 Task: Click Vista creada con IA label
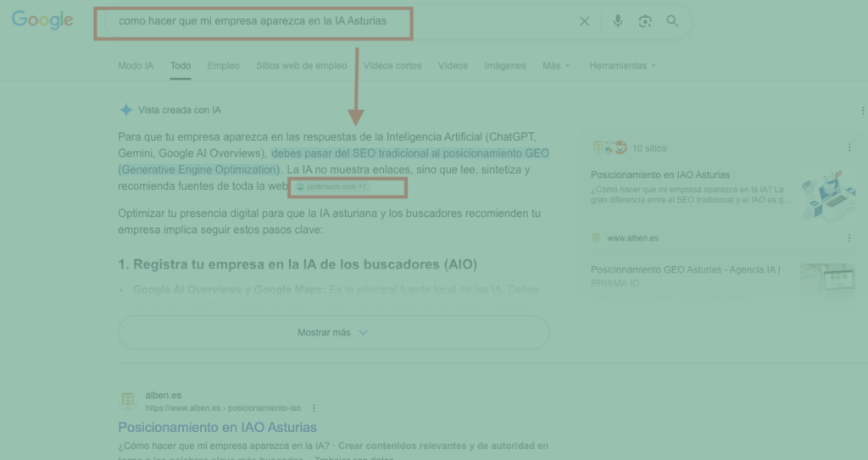pyautogui.click(x=180, y=109)
